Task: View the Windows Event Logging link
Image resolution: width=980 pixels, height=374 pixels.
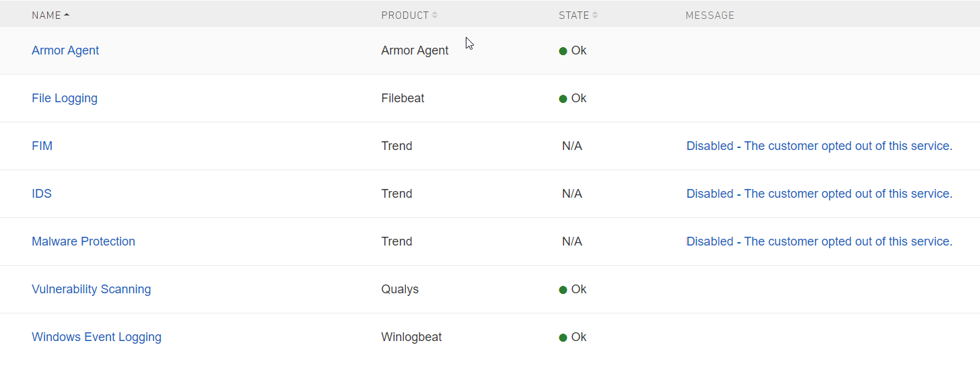Action: (x=96, y=337)
